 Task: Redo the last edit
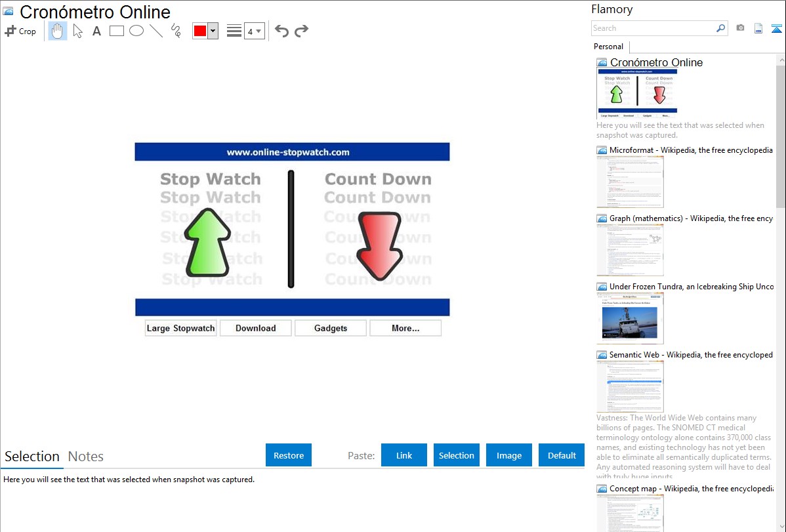(301, 31)
